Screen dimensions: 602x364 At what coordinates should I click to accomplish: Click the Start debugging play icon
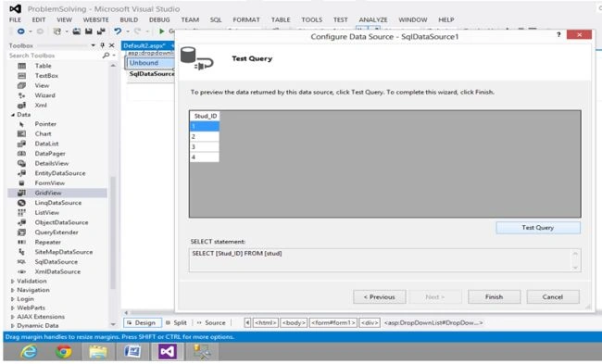click(162, 31)
